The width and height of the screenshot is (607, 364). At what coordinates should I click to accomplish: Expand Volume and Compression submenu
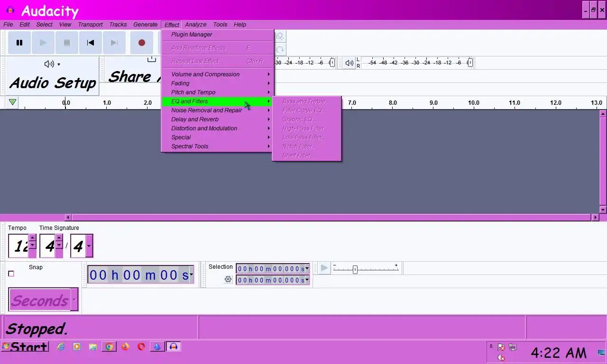[218, 74]
